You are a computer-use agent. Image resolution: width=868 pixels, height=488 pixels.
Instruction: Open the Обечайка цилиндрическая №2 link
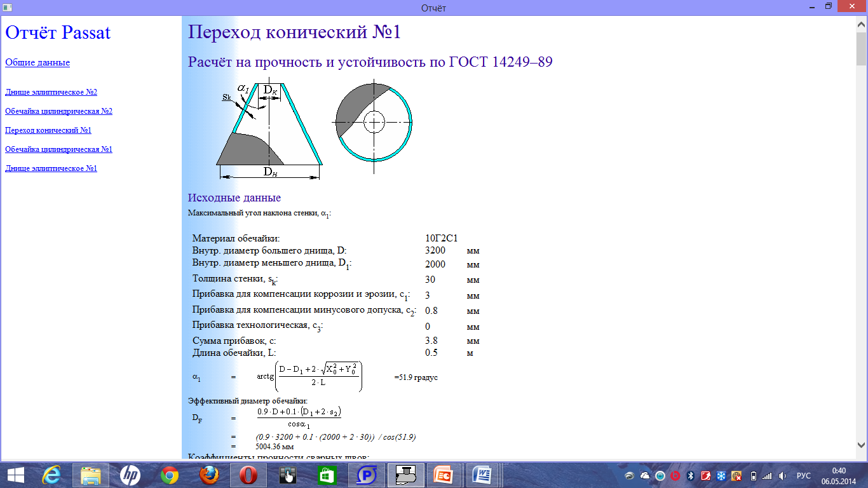(x=58, y=111)
